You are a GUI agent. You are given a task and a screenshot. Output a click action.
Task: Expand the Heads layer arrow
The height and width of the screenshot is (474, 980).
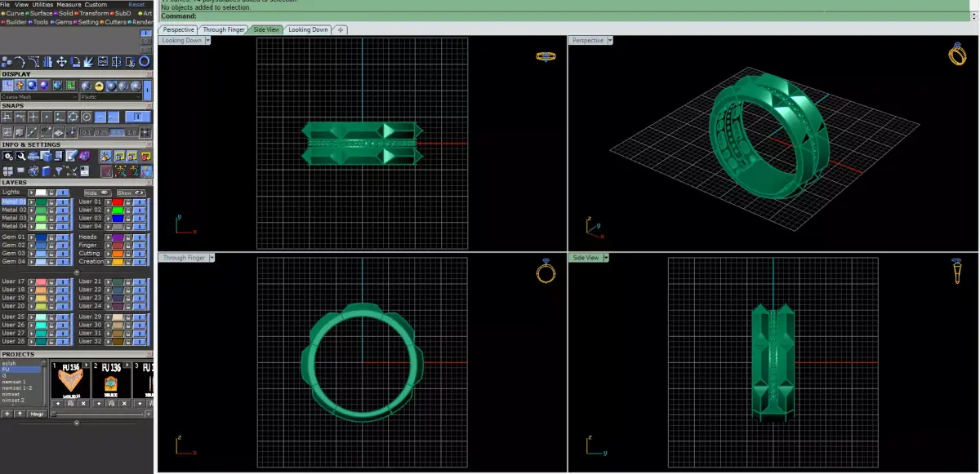coord(108,237)
